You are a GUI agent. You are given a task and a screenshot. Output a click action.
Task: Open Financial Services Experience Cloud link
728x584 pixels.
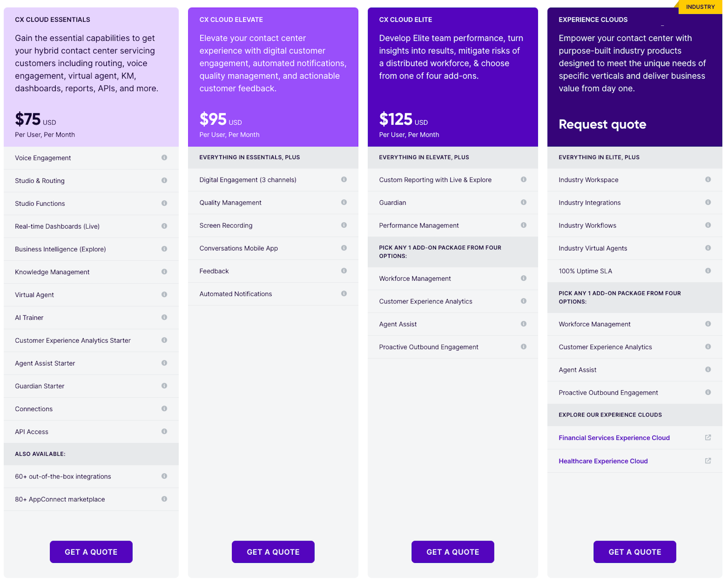pyautogui.click(x=616, y=437)
